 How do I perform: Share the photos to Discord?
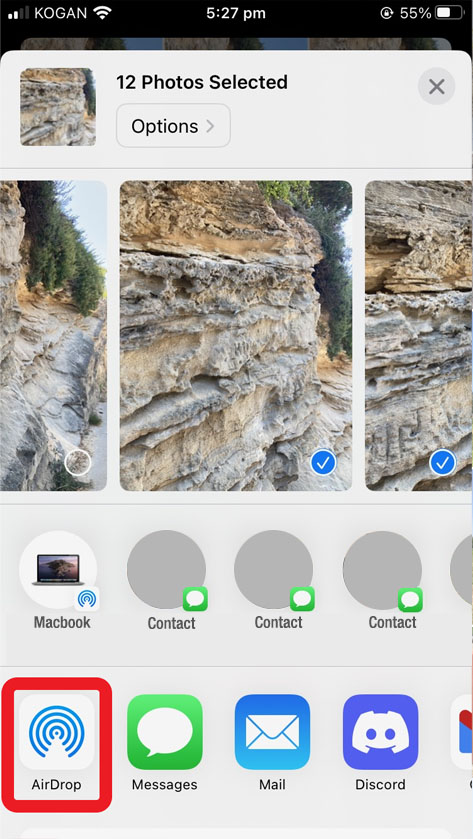pyautogui.click(x=380, y=744)
